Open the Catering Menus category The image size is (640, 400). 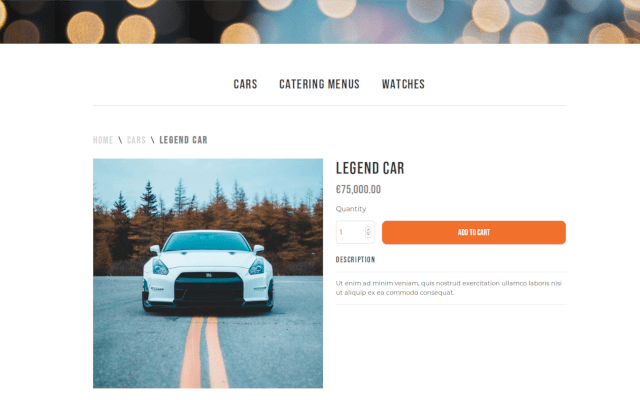[x=319, y=84]
